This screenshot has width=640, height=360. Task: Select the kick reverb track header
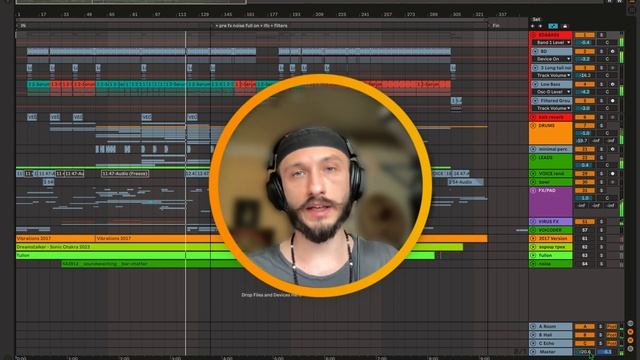(x=552, y=117)
